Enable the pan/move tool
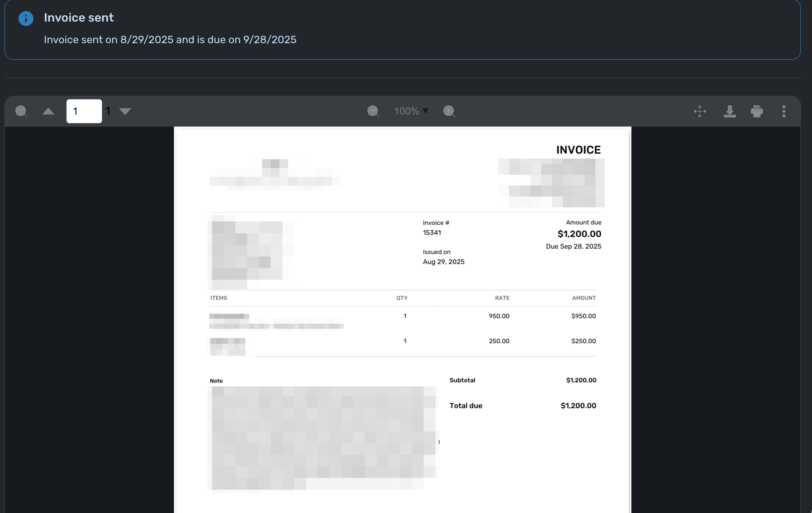812x513 pixels. [x=700, y=111]
